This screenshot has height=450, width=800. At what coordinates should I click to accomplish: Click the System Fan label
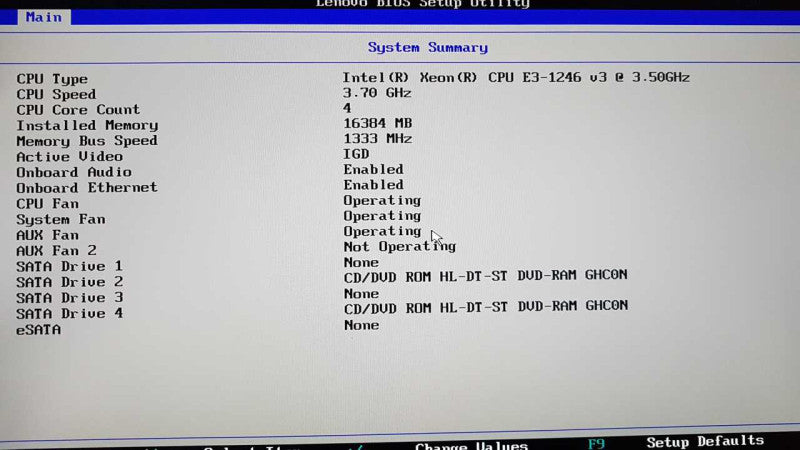pos(61,219)
